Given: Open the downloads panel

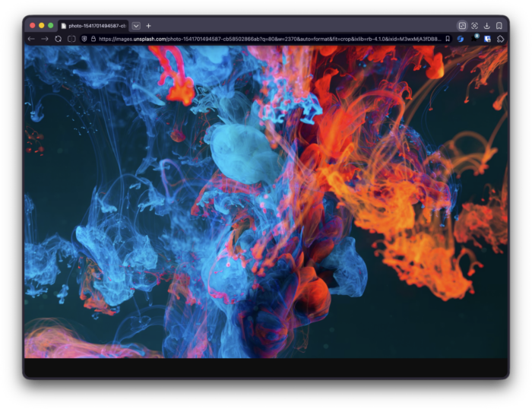Looking at the screenshot, I should [x=486, y=26].
